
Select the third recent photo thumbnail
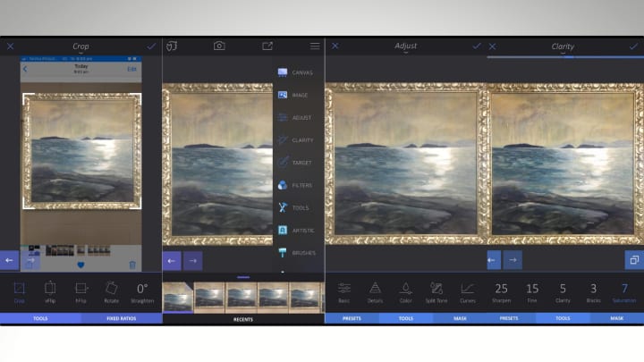241,298
